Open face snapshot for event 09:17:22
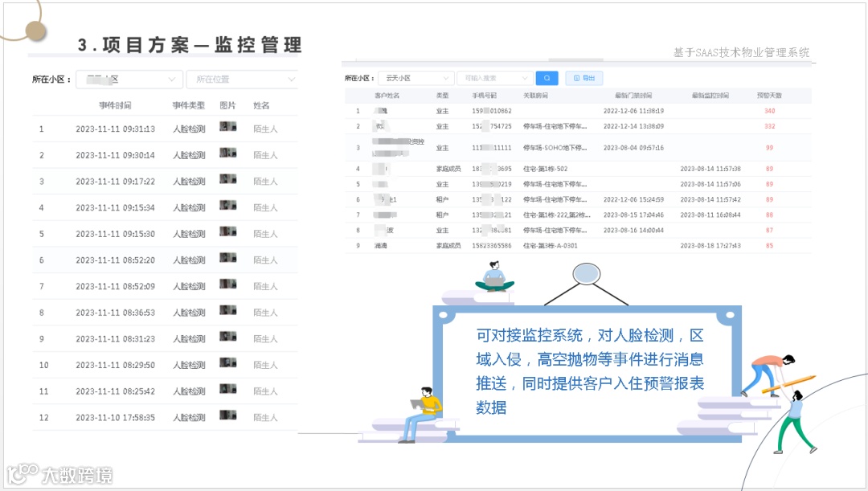 click(x=228, y=178)
